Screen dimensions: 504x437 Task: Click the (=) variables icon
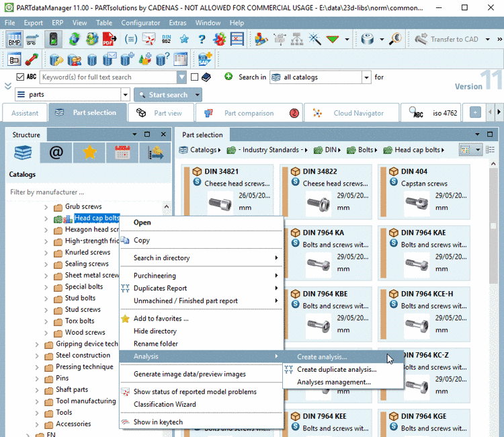131,39
